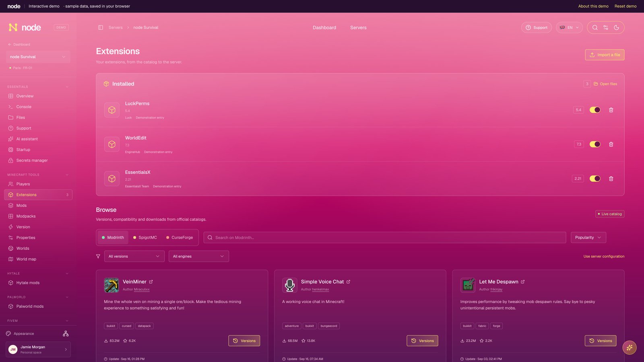Open Secrets manager in sidebar
This screenshot has height=362, width=644.
click(x=38, y=160)
